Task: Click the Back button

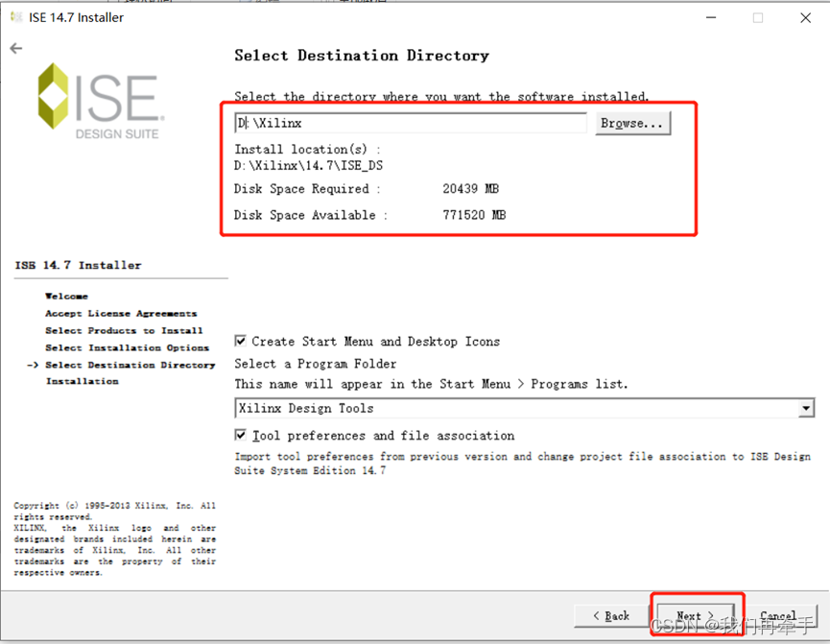Action: click(x=611, y=616)
